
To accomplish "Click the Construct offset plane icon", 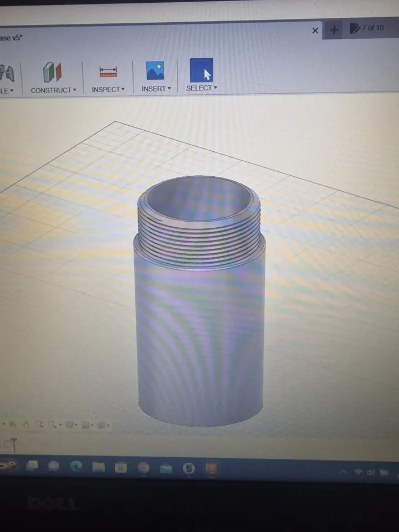I will pyautogui.click(x=52, y=72).
